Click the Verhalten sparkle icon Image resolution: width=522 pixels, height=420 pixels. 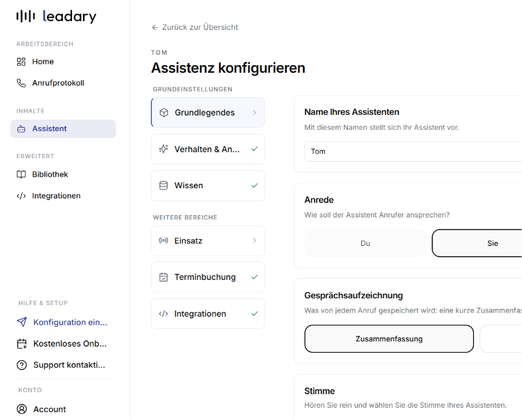tap(163, 149)
